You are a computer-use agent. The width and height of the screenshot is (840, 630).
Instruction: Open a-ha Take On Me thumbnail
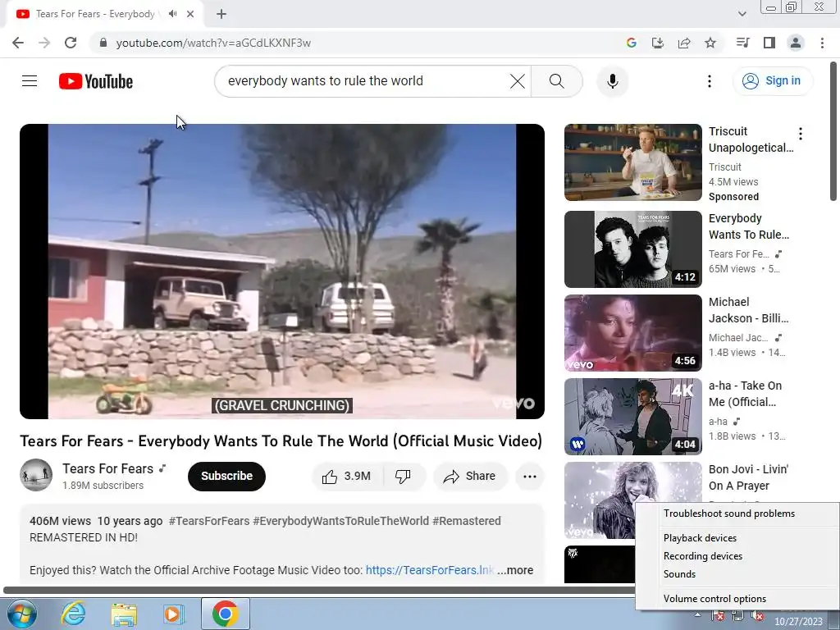(632, 416)
